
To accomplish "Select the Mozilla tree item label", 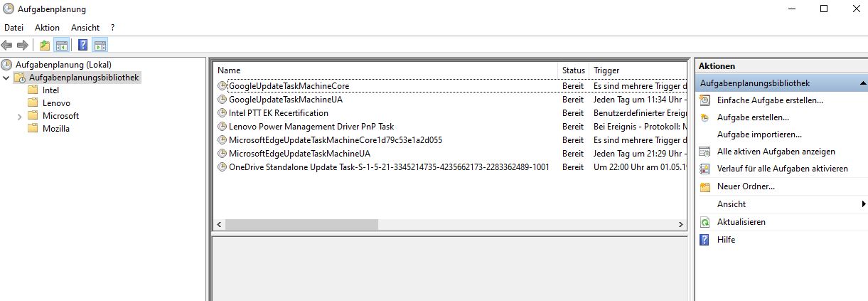I will (x=56, y=129).
